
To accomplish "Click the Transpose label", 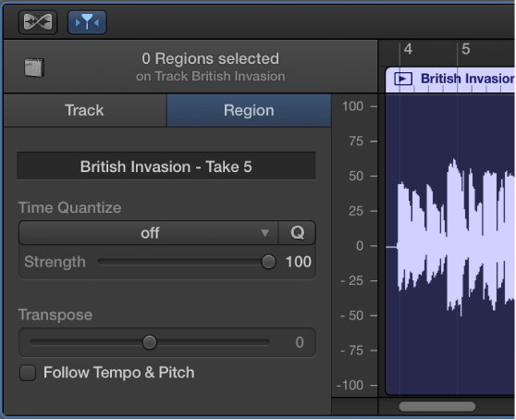I will 55,315.
